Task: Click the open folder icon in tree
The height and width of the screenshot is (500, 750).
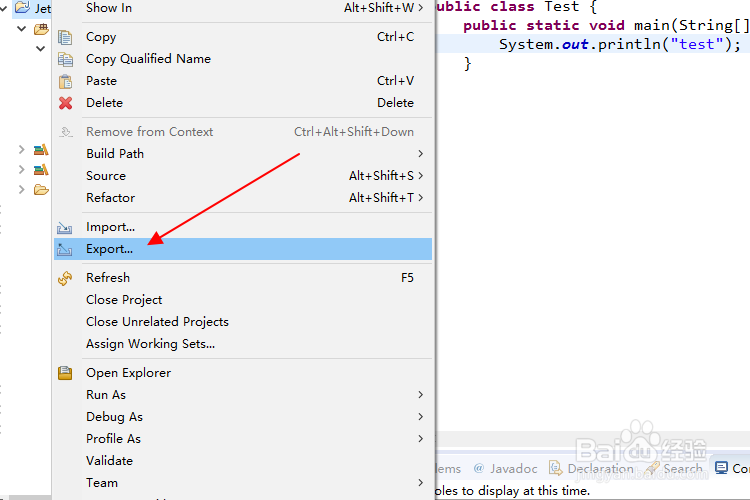Action: [41, 190]
